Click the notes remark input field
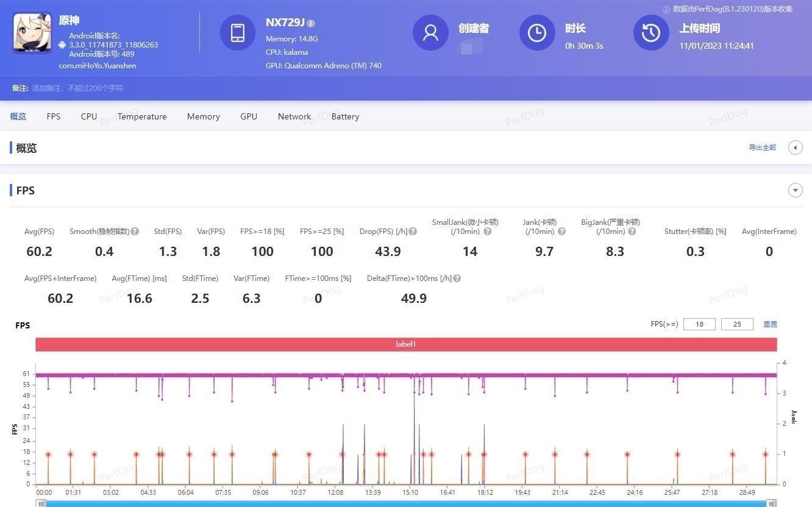The image size is (812, 507). pyautogui.click(x=77, y=88)
